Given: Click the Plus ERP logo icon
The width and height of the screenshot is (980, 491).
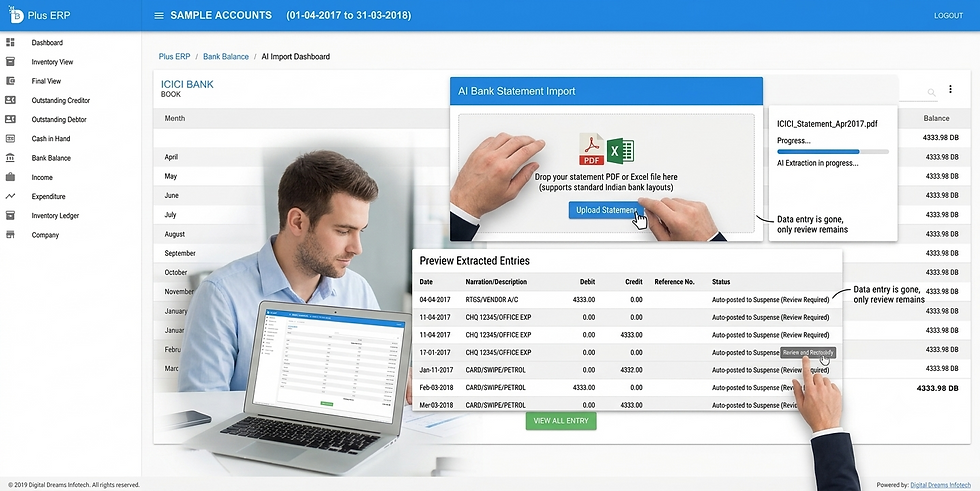Looking at the screenshot, I should point(16,15).
